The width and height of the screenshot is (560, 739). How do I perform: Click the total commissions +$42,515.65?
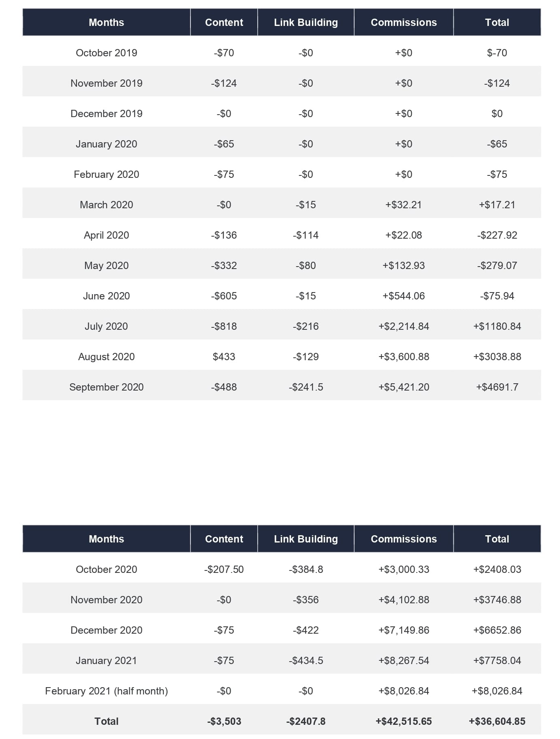(403, 721)
